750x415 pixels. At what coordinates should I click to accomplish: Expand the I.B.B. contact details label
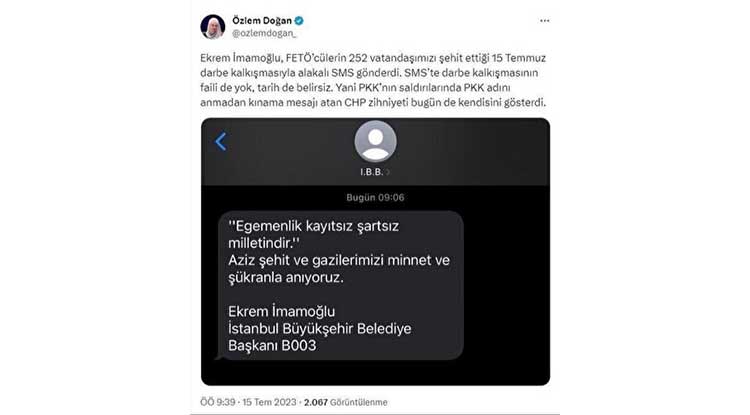click(x=375, y=172)
